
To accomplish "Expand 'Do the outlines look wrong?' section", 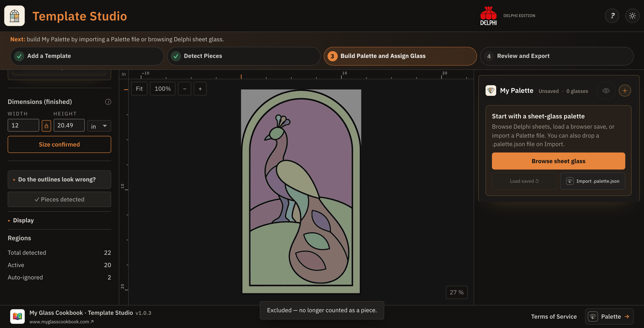I will tap(59, 180).
